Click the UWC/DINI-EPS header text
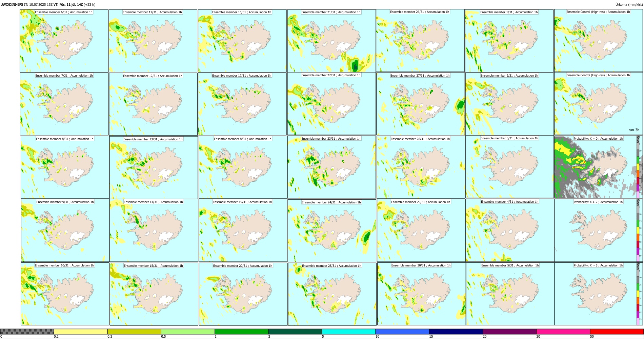 coord(12,5)
